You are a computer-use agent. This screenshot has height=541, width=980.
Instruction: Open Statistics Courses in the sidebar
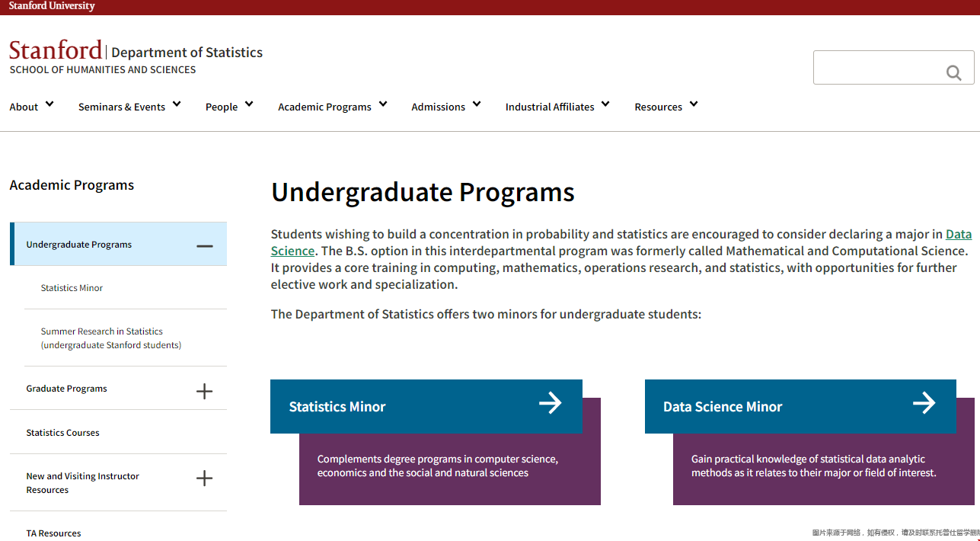62,433
